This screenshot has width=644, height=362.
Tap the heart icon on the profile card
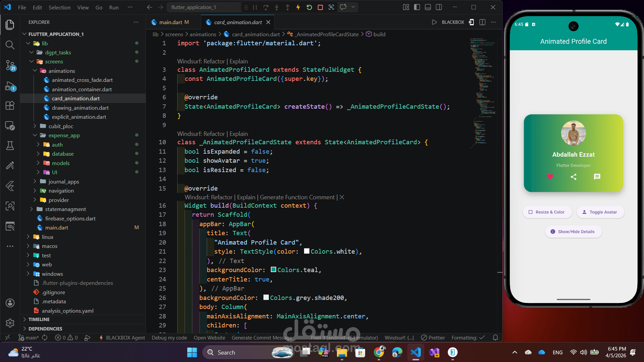pos(550,176)
